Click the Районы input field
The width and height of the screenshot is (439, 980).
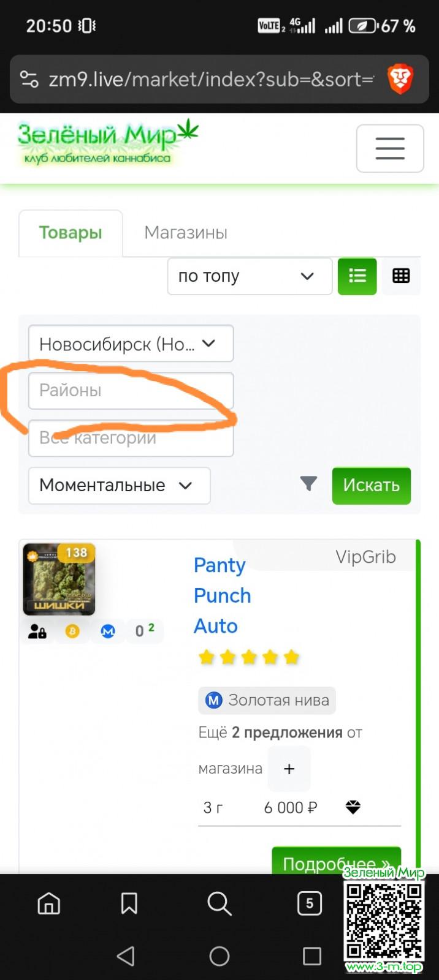click(x=131, y=390)
